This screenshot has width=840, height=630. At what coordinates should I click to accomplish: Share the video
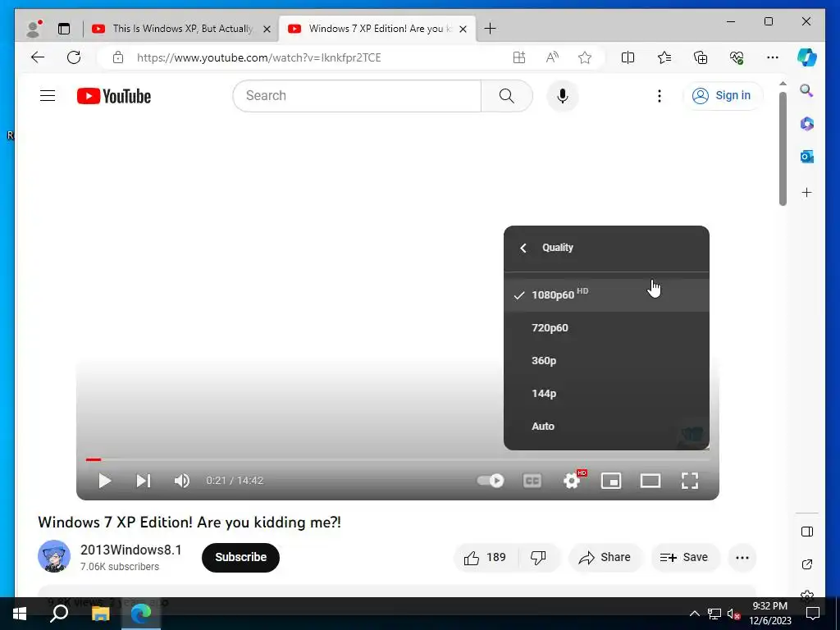click(605, 558)
